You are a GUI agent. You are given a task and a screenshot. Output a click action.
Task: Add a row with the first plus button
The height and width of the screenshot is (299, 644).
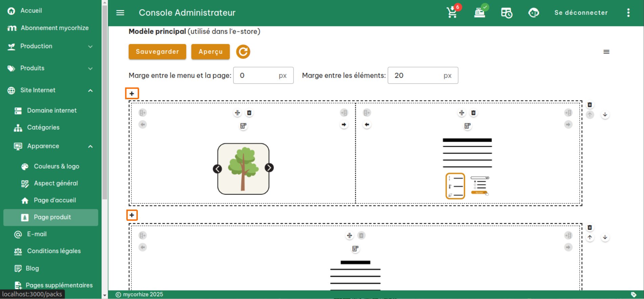pos(132,93)
